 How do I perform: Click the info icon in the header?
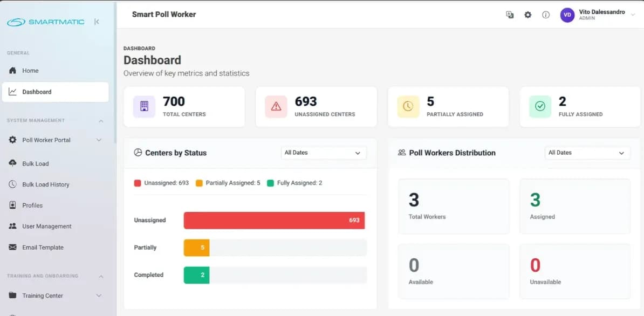tap(546, 15)
